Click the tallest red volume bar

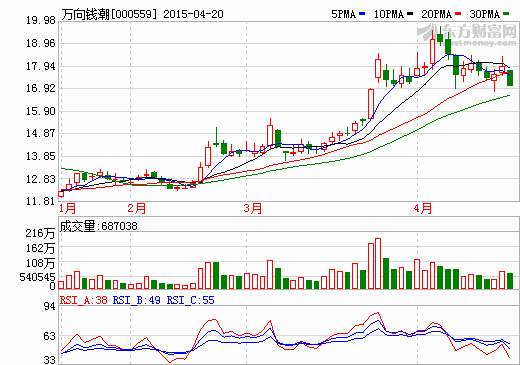click(x=378, y=263)
